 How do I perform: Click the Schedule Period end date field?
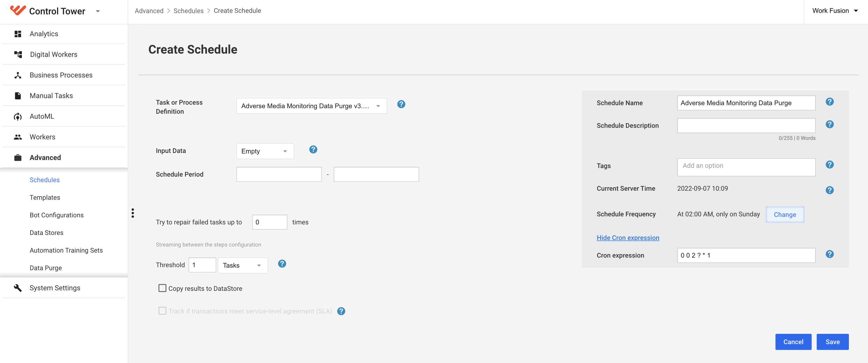(376, 174)
